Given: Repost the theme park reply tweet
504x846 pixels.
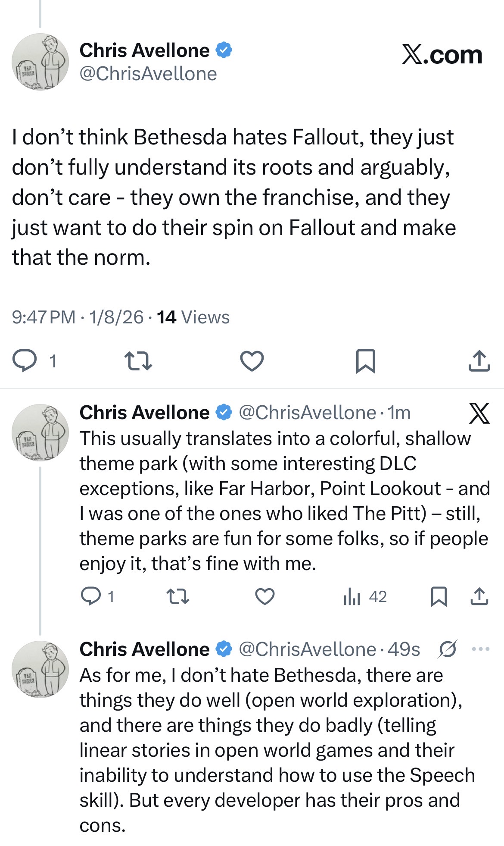Looking at the screenshot, I should point(177,597).
